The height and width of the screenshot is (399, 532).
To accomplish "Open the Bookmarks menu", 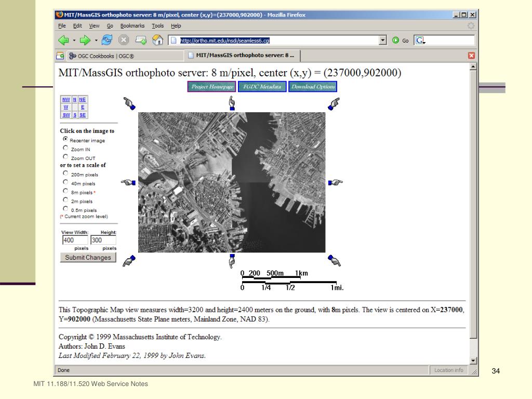I will click(132, 26).
